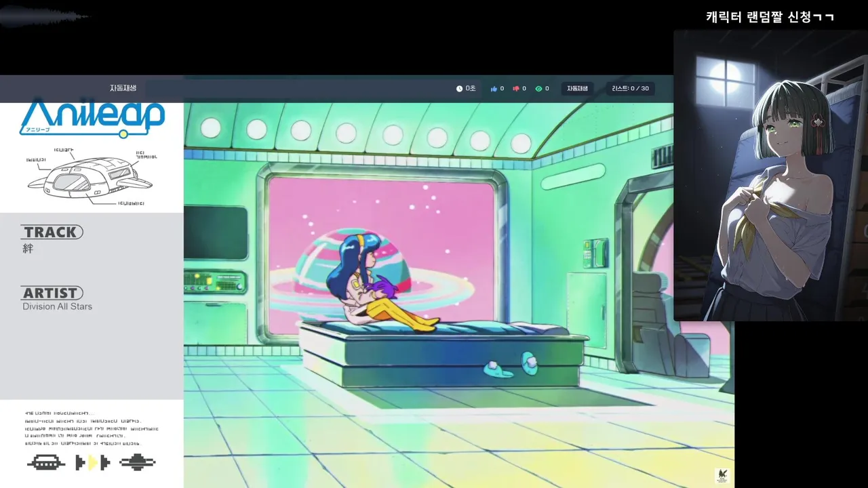Click the yellow arrow pixel icon
868x488 pixels.
93,463
